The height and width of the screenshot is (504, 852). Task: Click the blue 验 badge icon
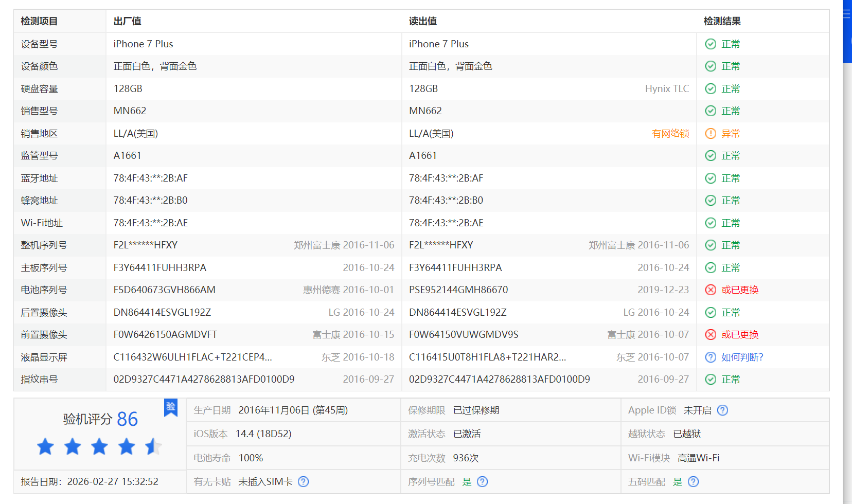coord(171,407)
